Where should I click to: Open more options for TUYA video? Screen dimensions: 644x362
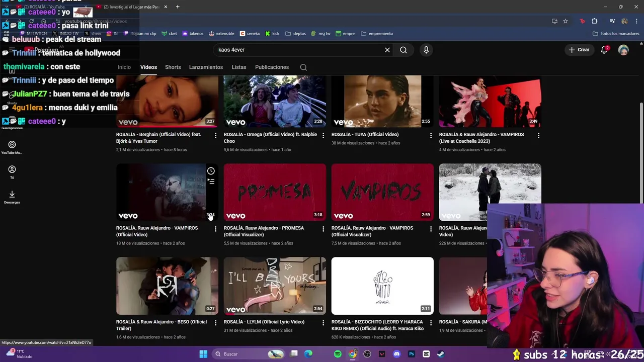(x=431, y=135)
